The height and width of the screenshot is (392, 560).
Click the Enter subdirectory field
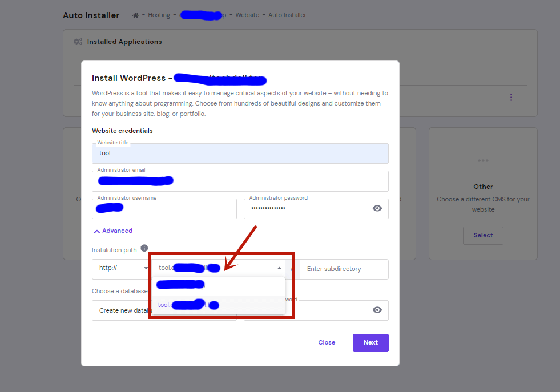click(344, 269)
